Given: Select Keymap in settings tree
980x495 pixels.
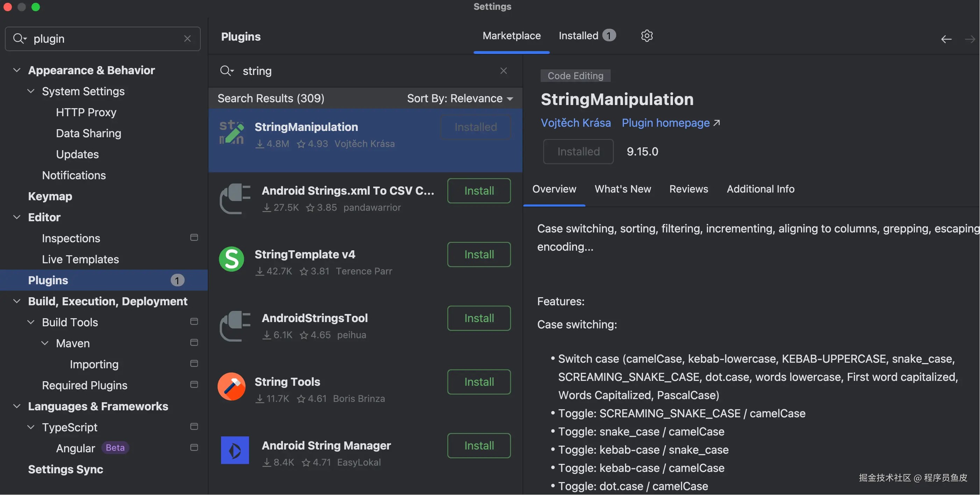Looking at the screenshot, I should pos(50,196).
